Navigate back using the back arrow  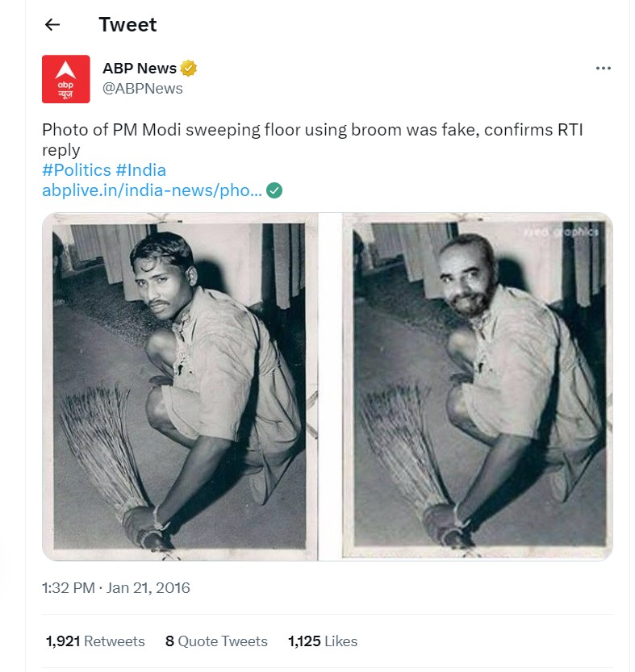(52, 24)
